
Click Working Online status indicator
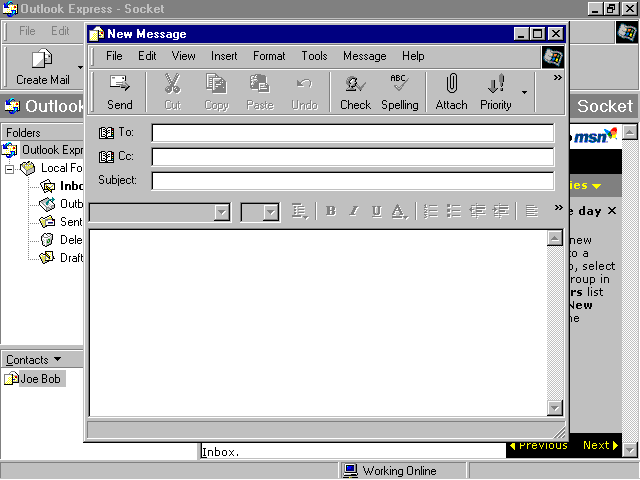click(x=391, y=471)
